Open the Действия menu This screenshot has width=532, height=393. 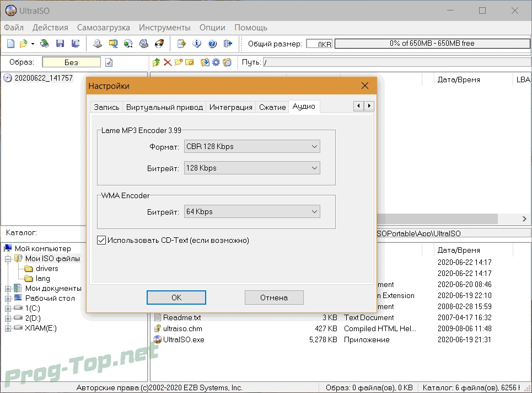click(x=50, y=28)
